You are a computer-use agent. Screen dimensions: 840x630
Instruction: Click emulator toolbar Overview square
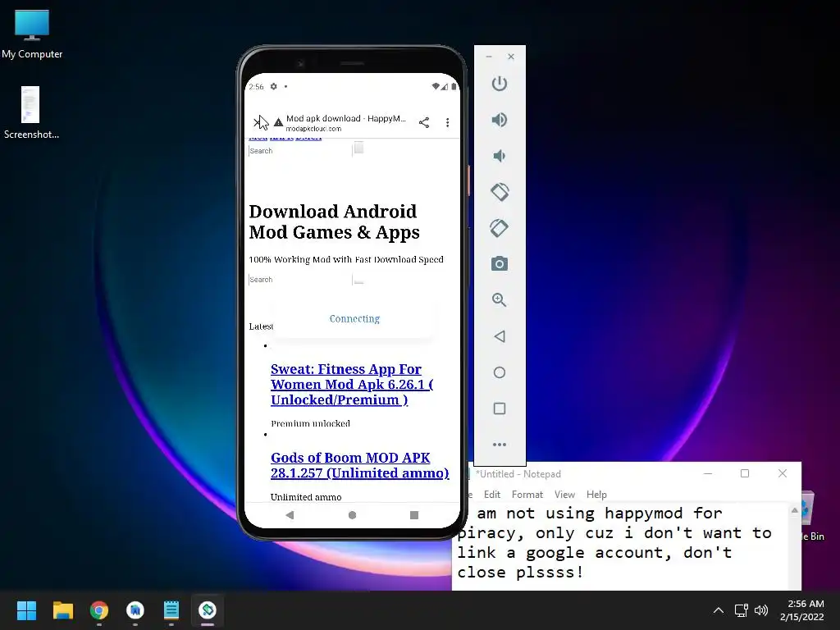[500, 409]
